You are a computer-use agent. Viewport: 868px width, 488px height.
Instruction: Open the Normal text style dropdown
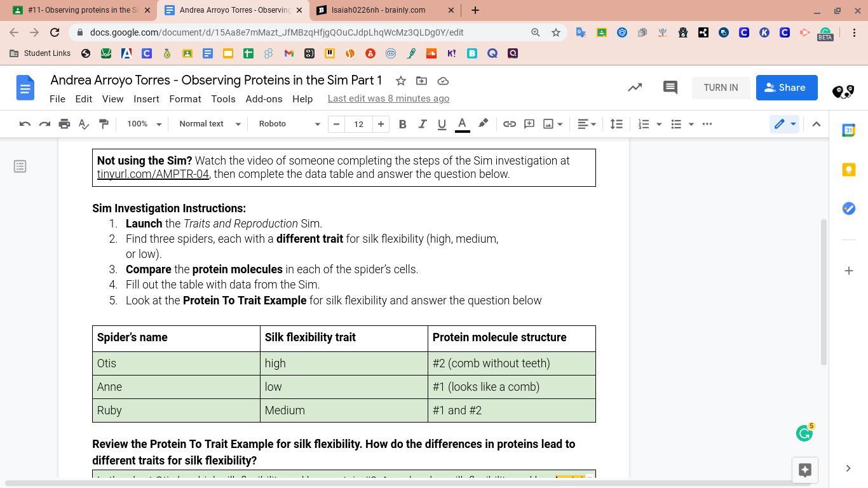point(210,124)
